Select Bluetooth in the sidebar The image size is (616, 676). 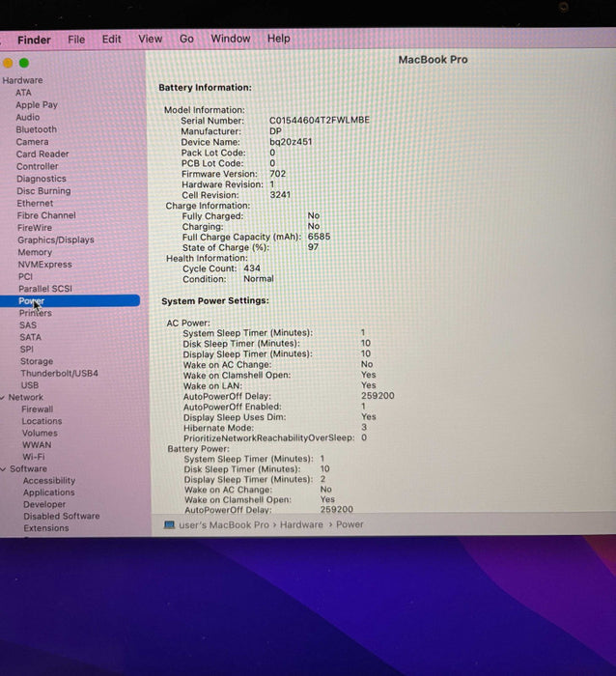coord(37,129)
